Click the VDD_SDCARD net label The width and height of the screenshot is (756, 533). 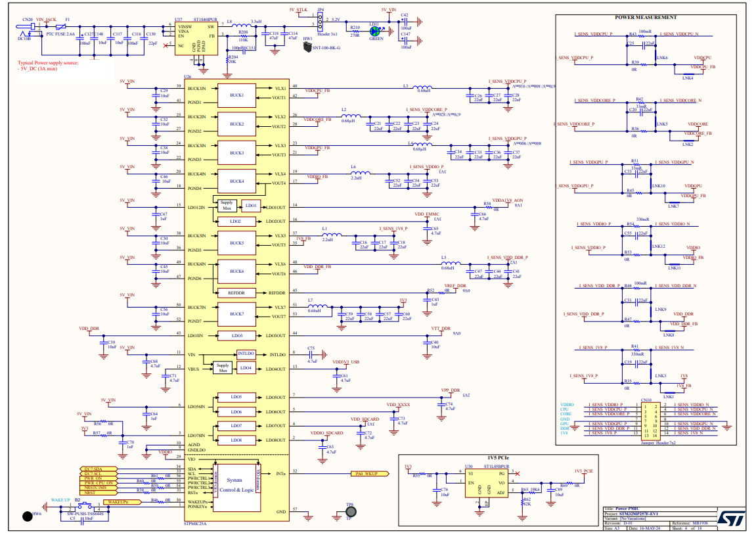(x=365, y=419)
